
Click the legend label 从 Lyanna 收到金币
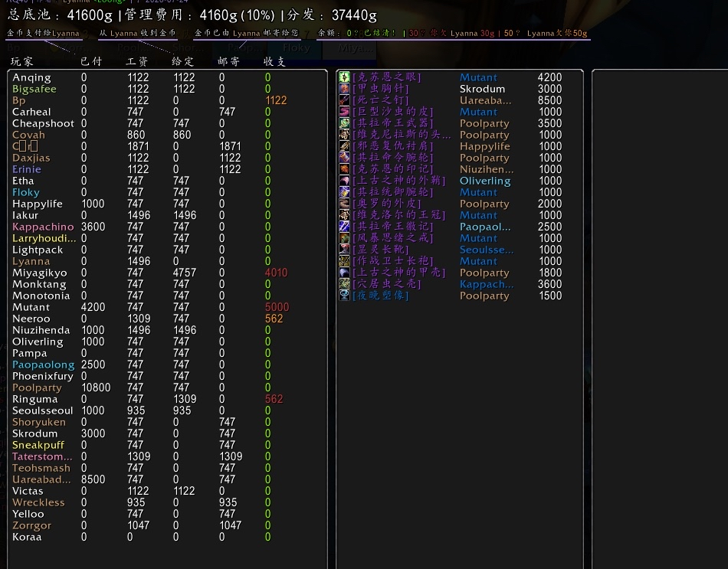137,33
